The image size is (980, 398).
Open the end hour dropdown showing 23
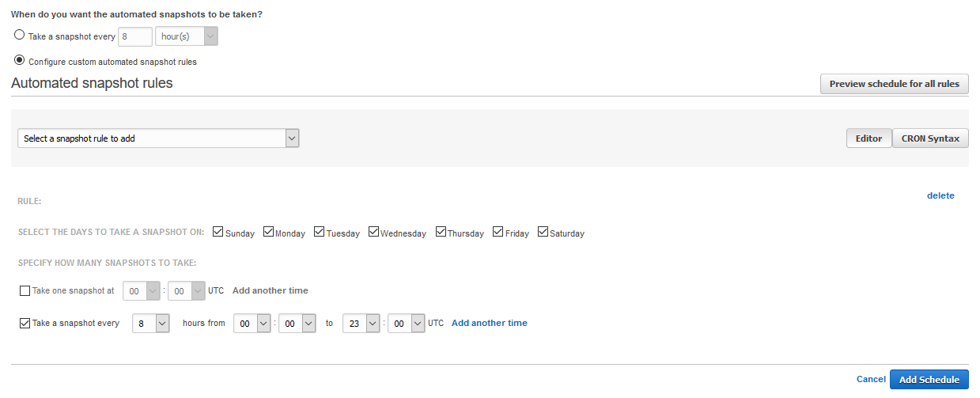click(x=361, y=323)
